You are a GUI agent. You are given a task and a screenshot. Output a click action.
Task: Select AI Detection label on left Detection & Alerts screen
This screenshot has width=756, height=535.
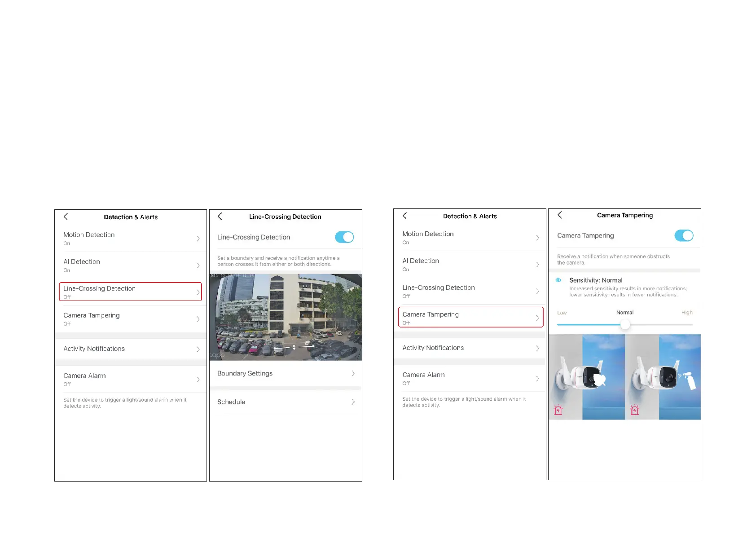[x=82, y=261]
